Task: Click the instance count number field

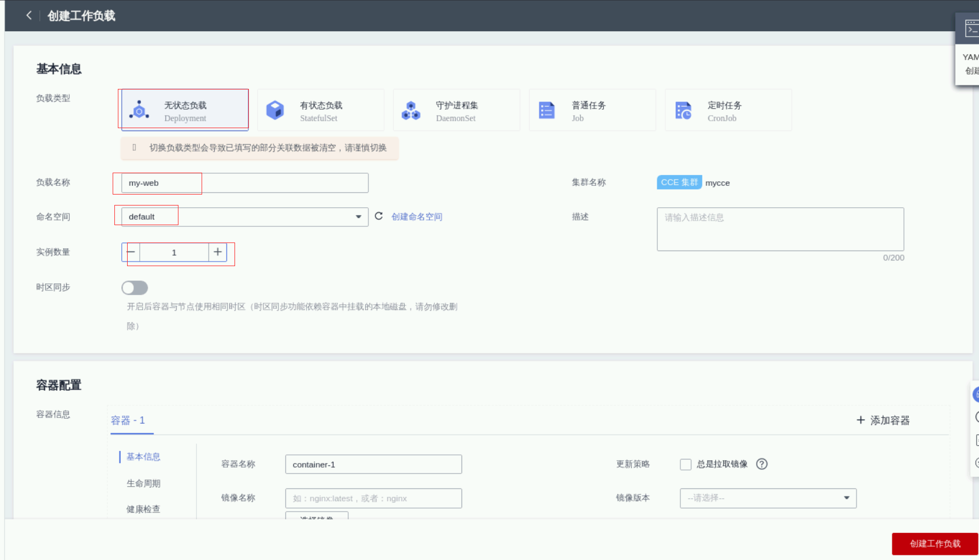Action: (x=174, y=252)
